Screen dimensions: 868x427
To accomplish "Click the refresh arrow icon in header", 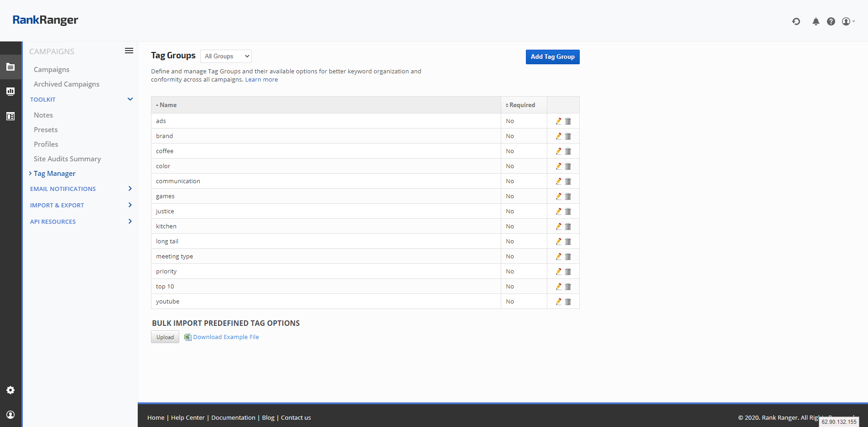I will click(x=796, y=21).
